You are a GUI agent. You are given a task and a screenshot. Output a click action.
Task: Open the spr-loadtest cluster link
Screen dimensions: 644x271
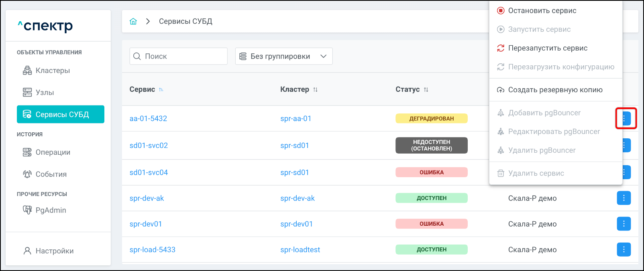point(300,250)
